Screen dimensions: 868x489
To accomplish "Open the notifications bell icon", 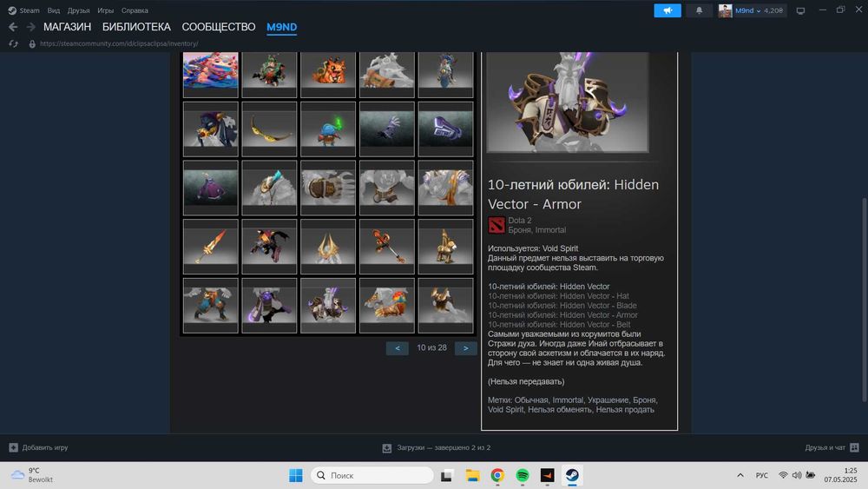I will click(699, 10).
